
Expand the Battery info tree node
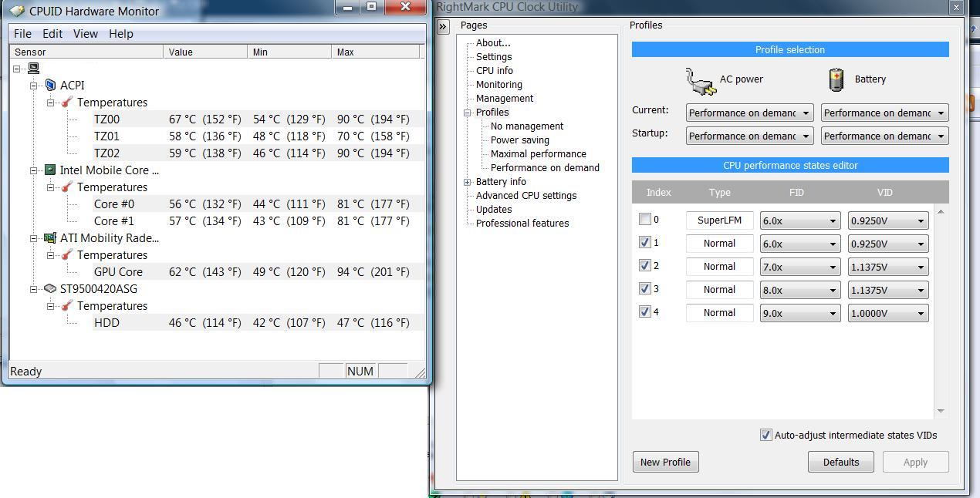[x=467, y=182]
